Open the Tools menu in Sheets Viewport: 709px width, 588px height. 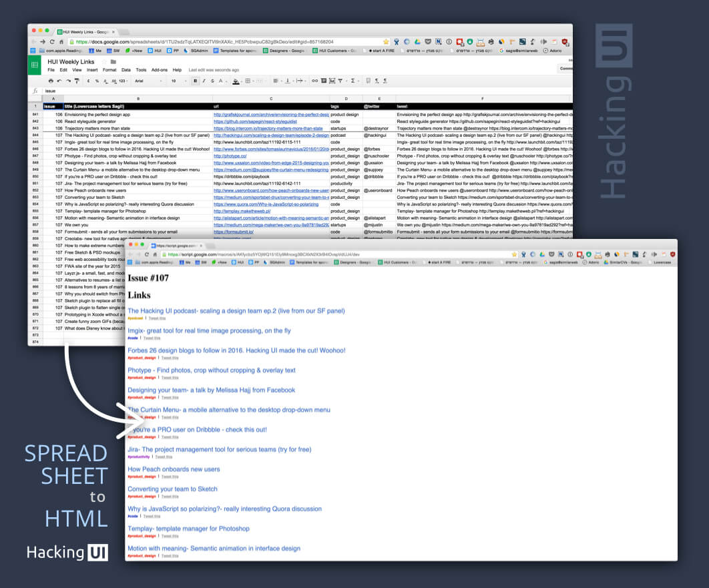141,70
